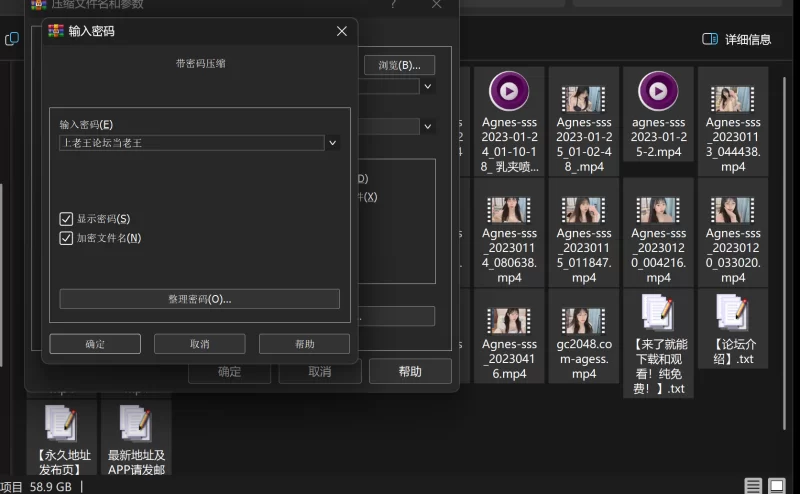Select the agnes-sss 2023-01-25-2.mp4 file icon
Screen dimensions: 800x494
[x=657, y=92]
